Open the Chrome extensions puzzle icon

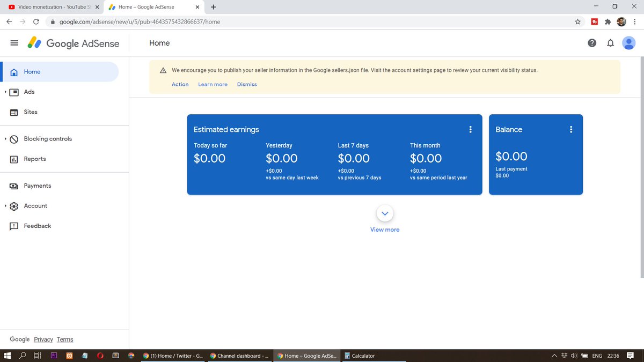(608, 21)
